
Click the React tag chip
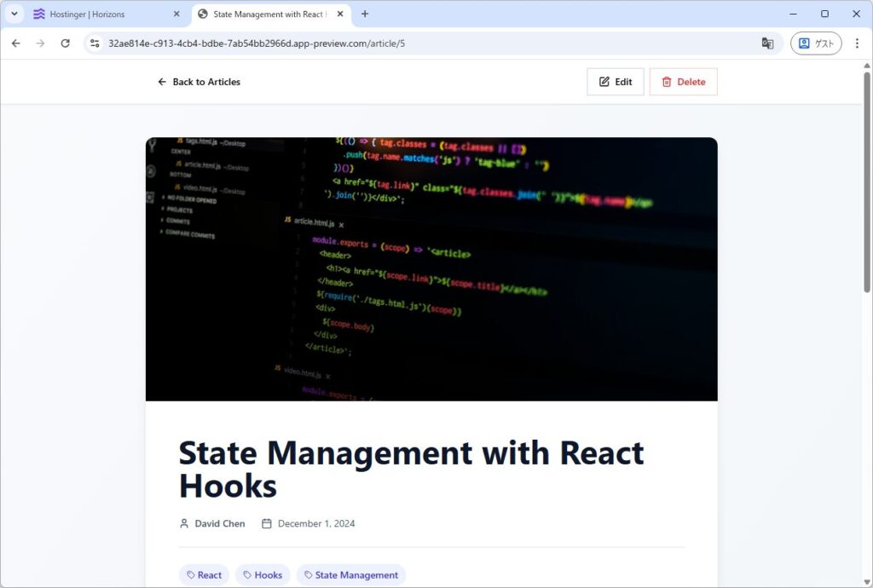(204, 575)
